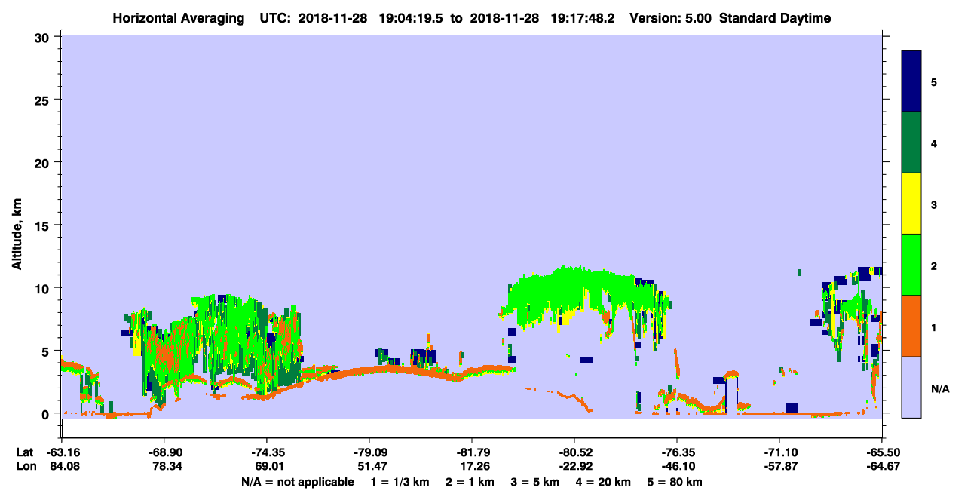The width and height of the screenshot is (980, 503).
Task: Click the dark blue colorbar segment labeled 5
Action: point(911,81)
